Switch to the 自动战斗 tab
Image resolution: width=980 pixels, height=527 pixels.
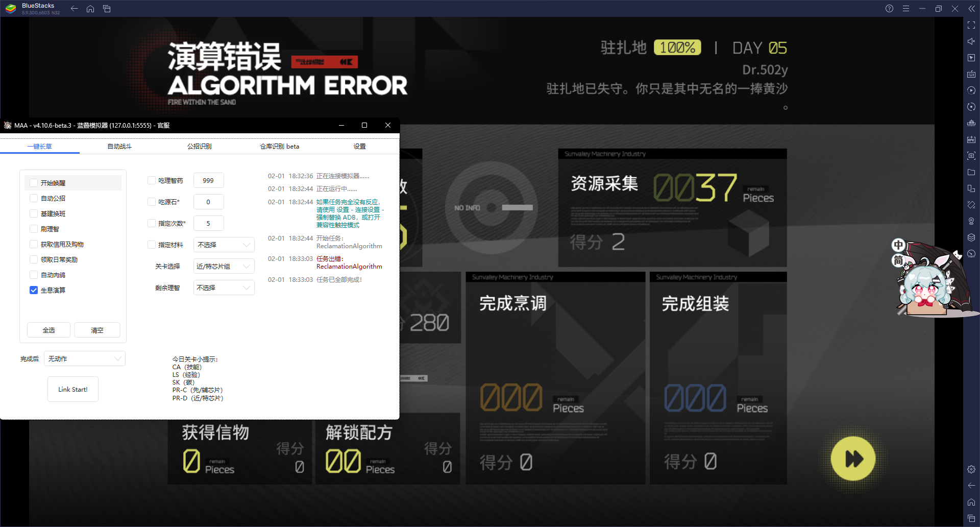point(119,146)
